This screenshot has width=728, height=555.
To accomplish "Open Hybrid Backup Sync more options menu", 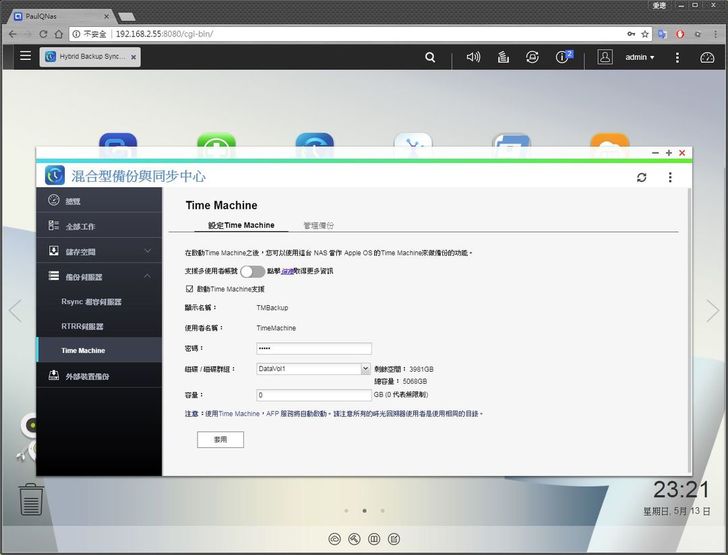I will [x=670, y=177].
